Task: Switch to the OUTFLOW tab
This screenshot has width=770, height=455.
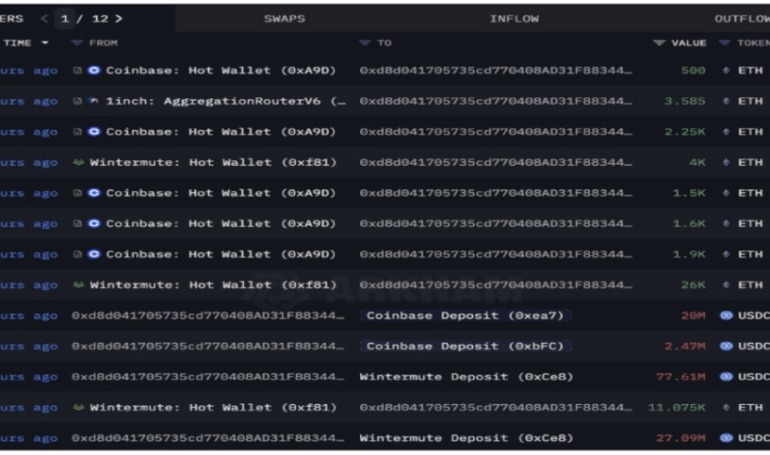Action: [742, 19]
